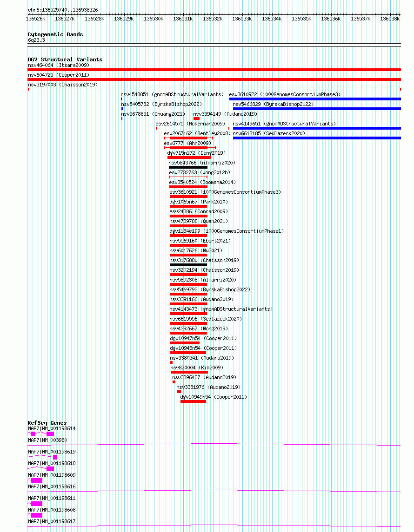Open variant esv6777 (Ahn2009)
This screenshot has width=414, height=532.
pos(187,143)
